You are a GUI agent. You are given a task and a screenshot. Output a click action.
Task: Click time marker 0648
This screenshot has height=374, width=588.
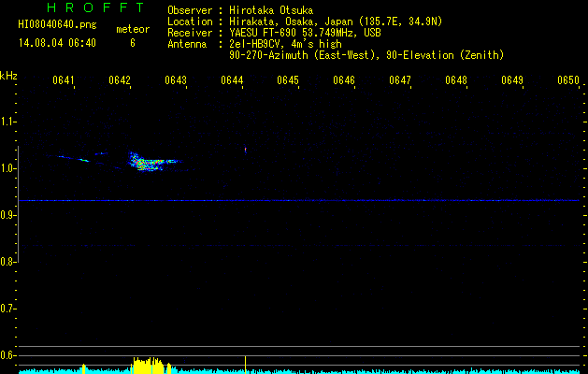coord(456,80)
